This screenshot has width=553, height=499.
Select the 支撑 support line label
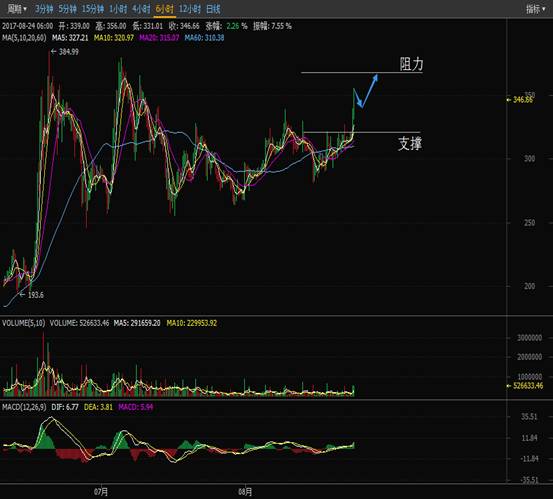(410, 144)
